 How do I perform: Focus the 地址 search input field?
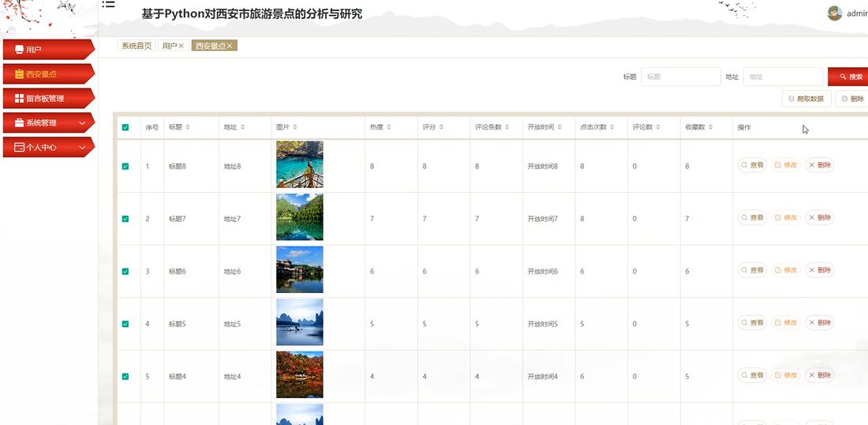pyautogui.click(x=784, y=77)
